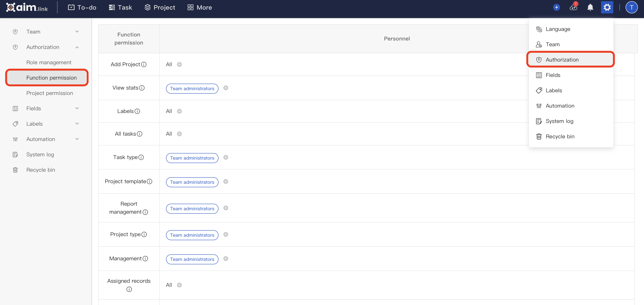The height and width of the screenshot is (305, 644).
Task: Click the Automation icon in settings menu
Action: 539,106
